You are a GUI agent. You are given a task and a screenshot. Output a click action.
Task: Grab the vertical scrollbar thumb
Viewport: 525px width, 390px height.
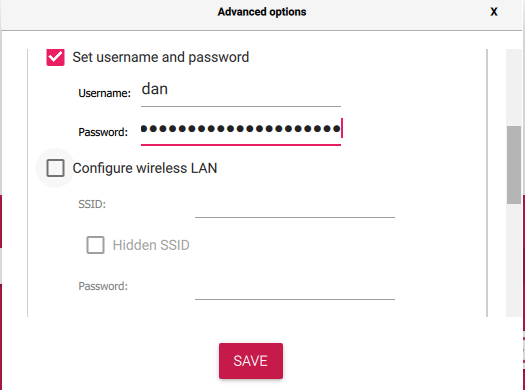(x=514, y=165)
